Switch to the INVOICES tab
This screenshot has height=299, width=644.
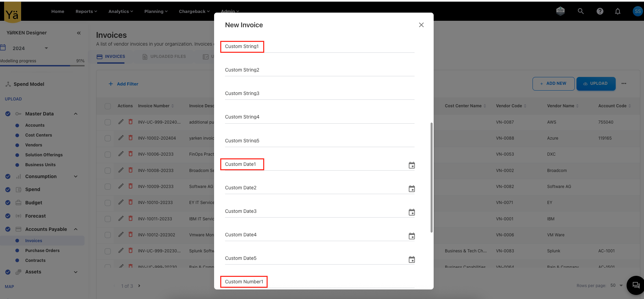coord(111,57)
